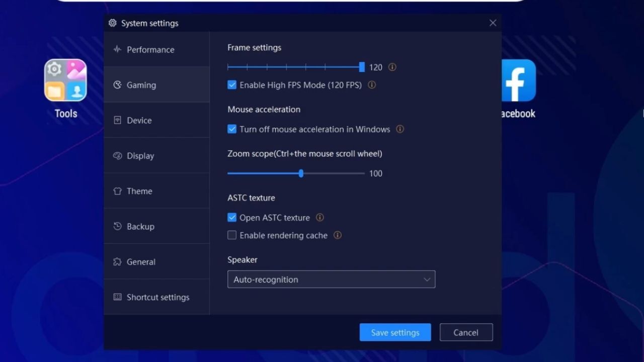This screenshot has width=644, height=362.
Task: Launch the Facebook app icon
Action: (518, 80)
